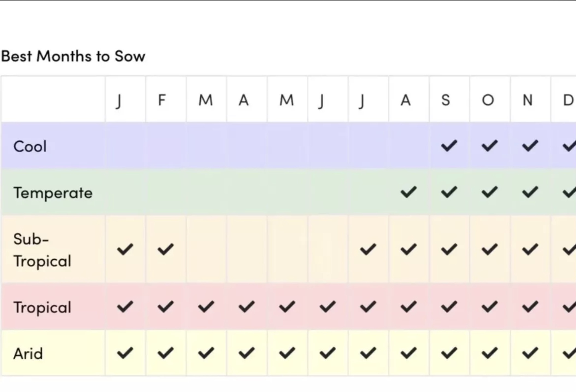
Task: Toggle the Arid row February check
Action: coord(165,353)
